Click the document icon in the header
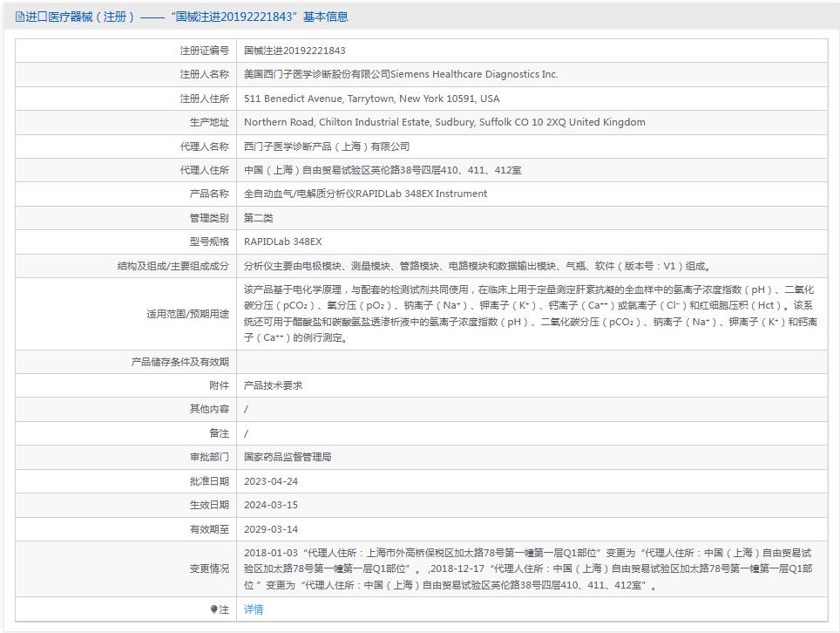 click(x=19, y=17)
